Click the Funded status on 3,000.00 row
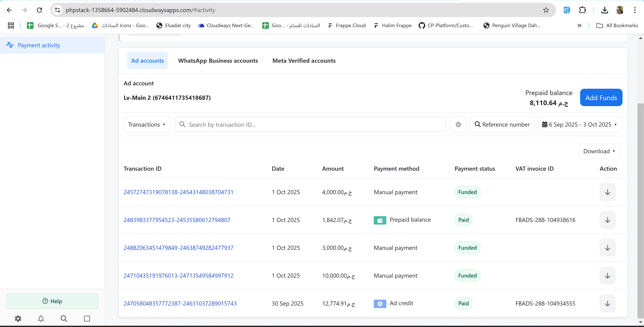This screenshot has height=327, width=644. coord(468,248)
